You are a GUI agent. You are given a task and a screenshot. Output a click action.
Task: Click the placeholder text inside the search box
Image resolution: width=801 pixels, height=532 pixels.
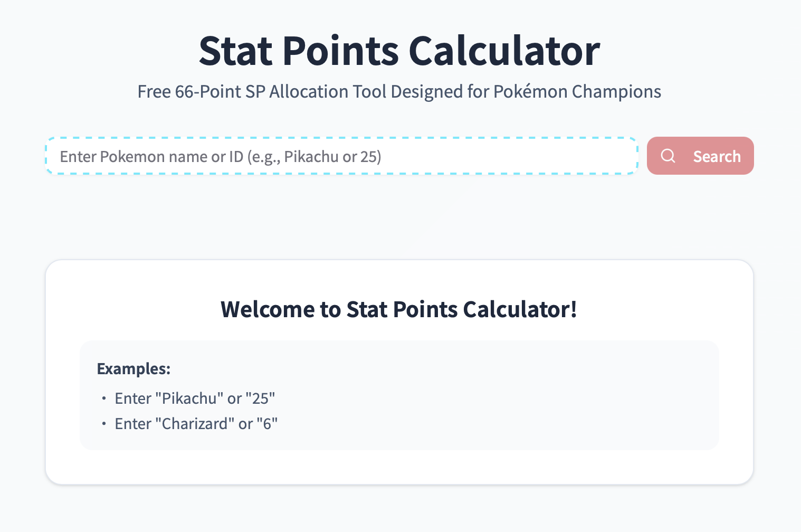coord(221,156)
